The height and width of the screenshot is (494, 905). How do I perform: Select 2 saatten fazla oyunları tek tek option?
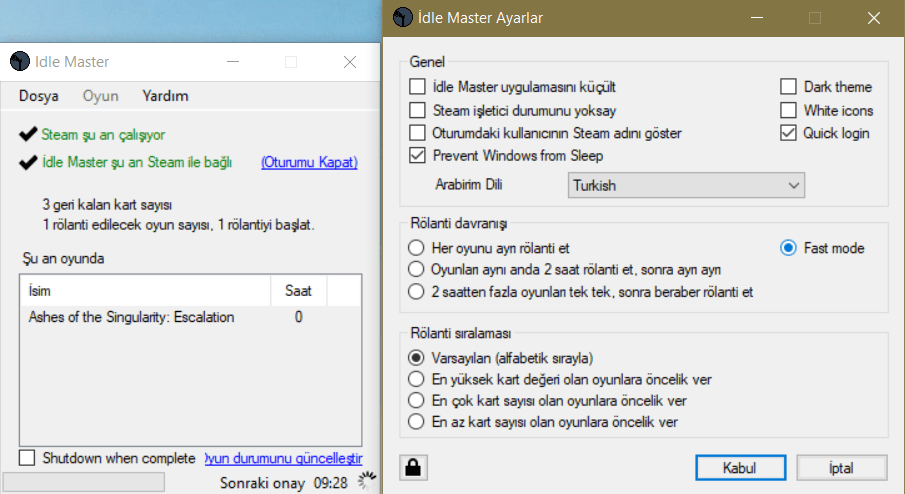pyautogui.click(x=416, y=291)
